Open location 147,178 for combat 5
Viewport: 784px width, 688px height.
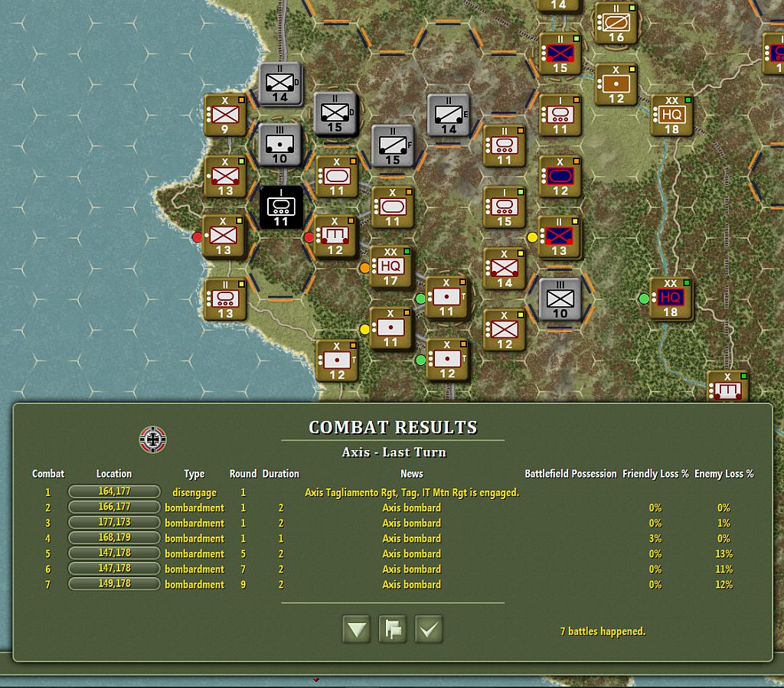114,553
